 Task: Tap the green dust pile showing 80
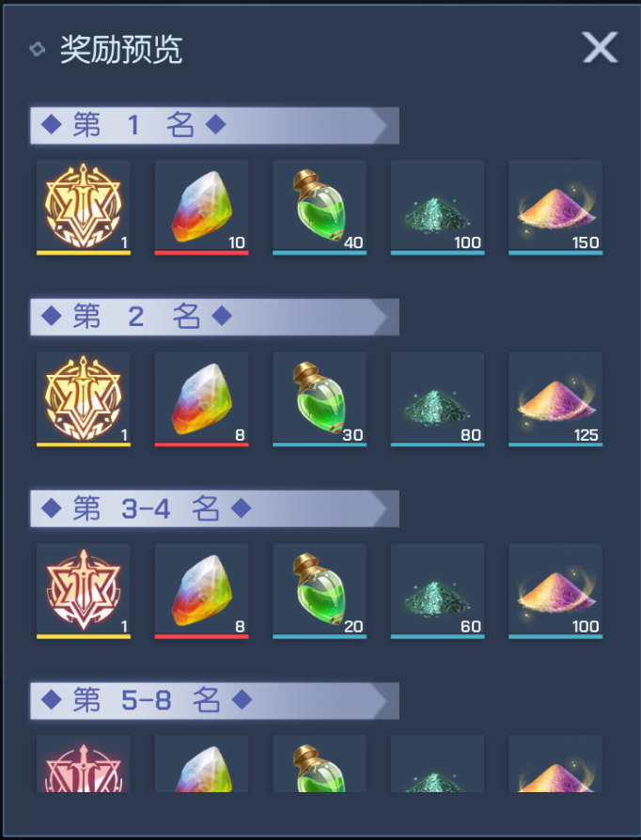click(437, 399)
